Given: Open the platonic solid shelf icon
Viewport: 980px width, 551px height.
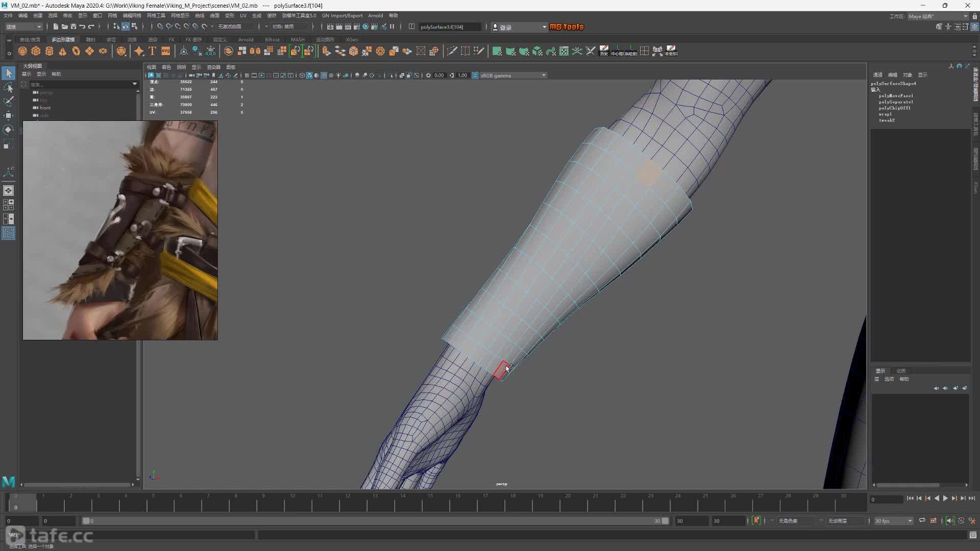Looking at the screenshot, I should tap(121, 51).
